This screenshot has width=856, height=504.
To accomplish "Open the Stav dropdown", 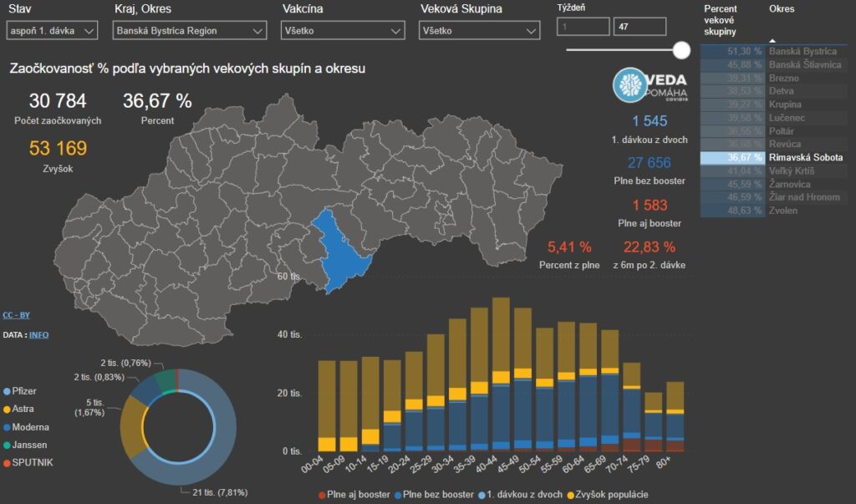I will click(51, 31).
